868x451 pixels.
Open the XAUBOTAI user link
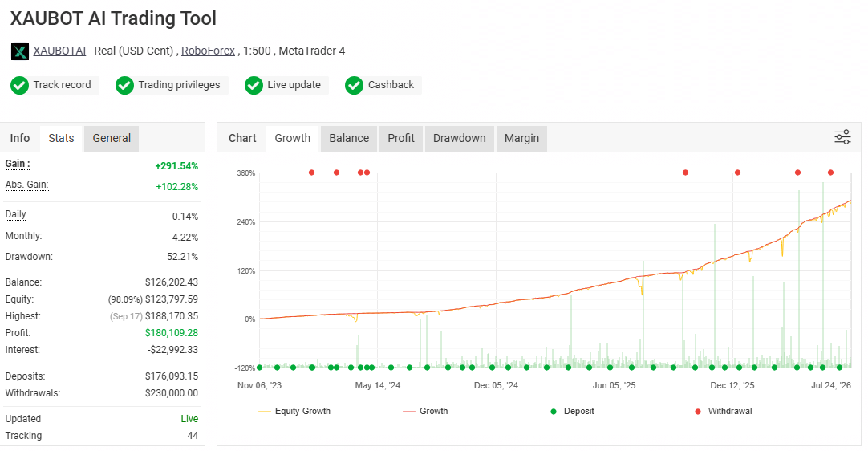point(59,51)
